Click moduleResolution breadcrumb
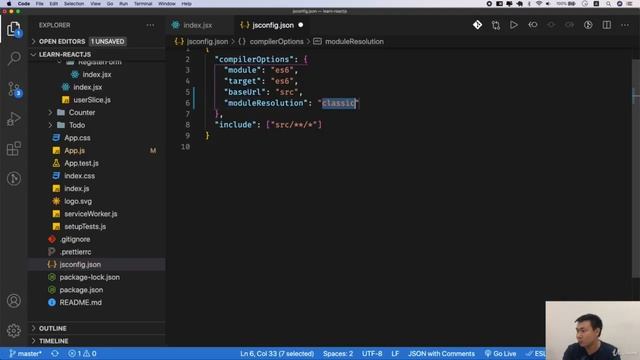The image size is (640, 360). pyautogui.click(x=354, y=42)
